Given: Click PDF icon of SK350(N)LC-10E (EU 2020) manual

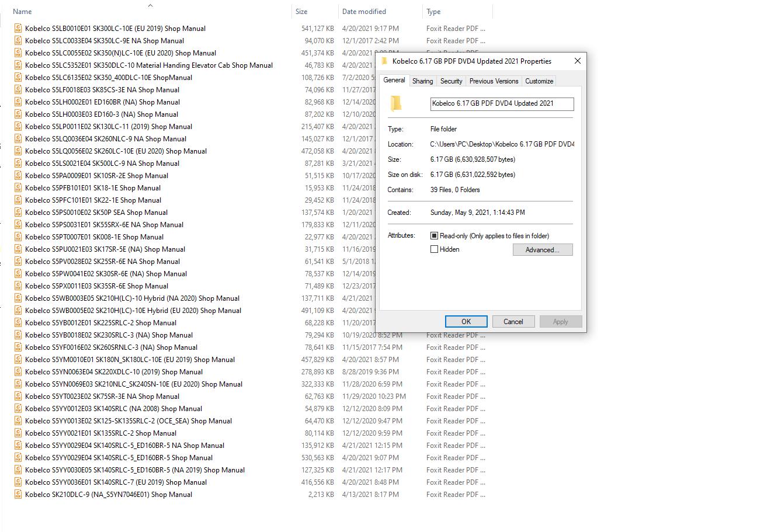Looking at the screenshot, I should coord(18,53).
